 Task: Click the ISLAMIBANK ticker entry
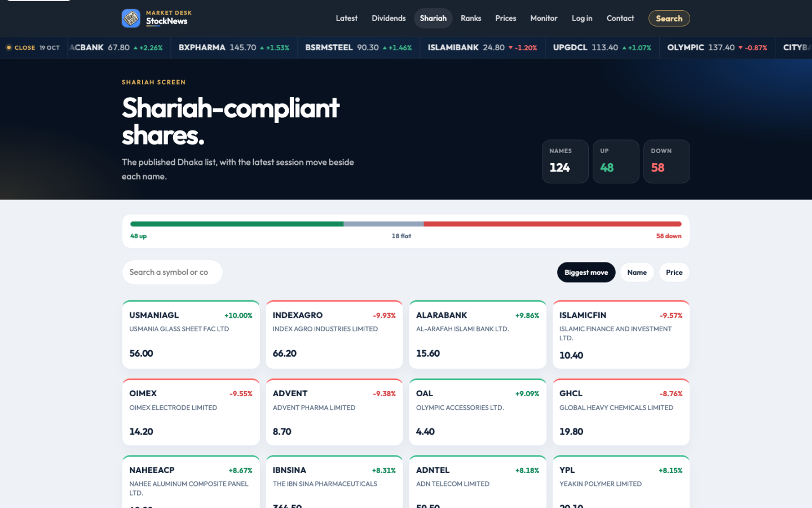482,47
